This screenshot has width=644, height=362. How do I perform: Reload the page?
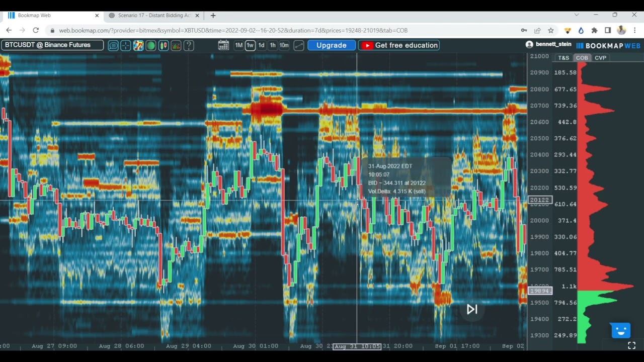click(x=36, y=30)
